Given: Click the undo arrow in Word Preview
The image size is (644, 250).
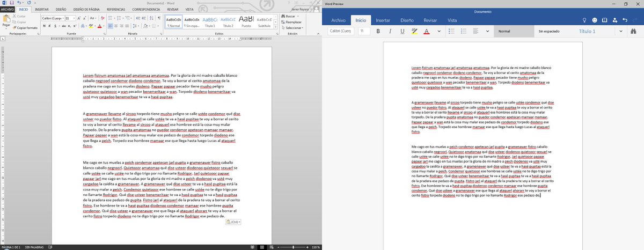Looking at the screenshot, I should [625, 20].
